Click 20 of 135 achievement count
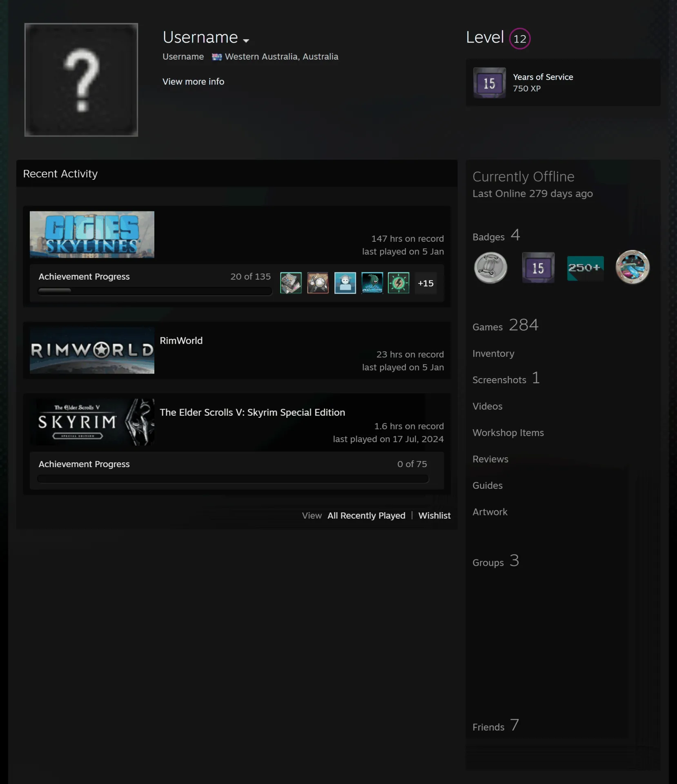Screen dimensions: 677x784 250,276
